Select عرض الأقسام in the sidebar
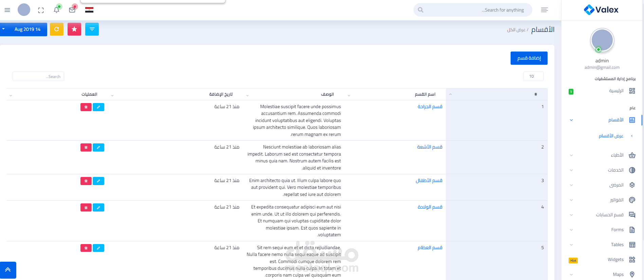Image resolution: width=644 pixels, height=280 pixels. click(611, 136)
